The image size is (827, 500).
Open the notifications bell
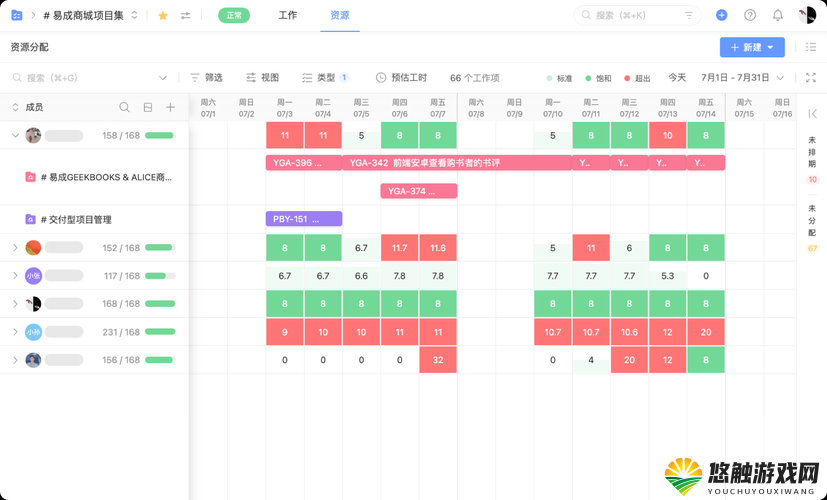tap(778, 15)
